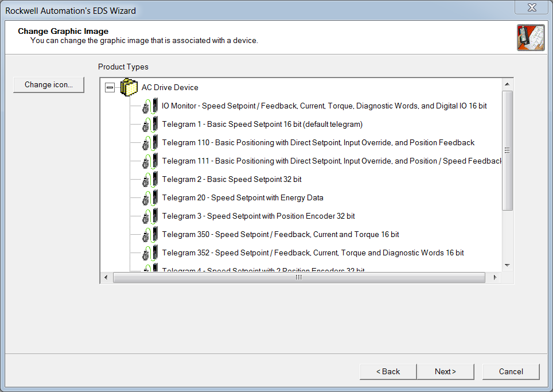Click the horizontal scrollbar thumb in product list

tap(298, 277)
